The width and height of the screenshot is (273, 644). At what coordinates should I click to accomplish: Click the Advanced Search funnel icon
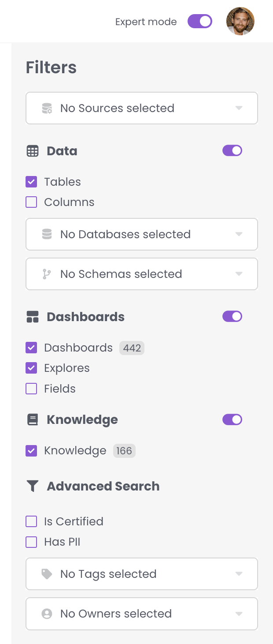33,486
